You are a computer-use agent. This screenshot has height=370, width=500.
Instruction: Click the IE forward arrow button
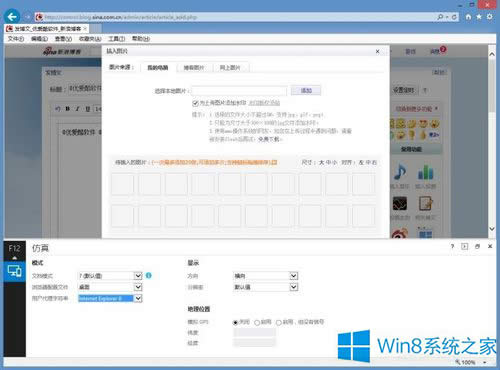pos(27,17)
